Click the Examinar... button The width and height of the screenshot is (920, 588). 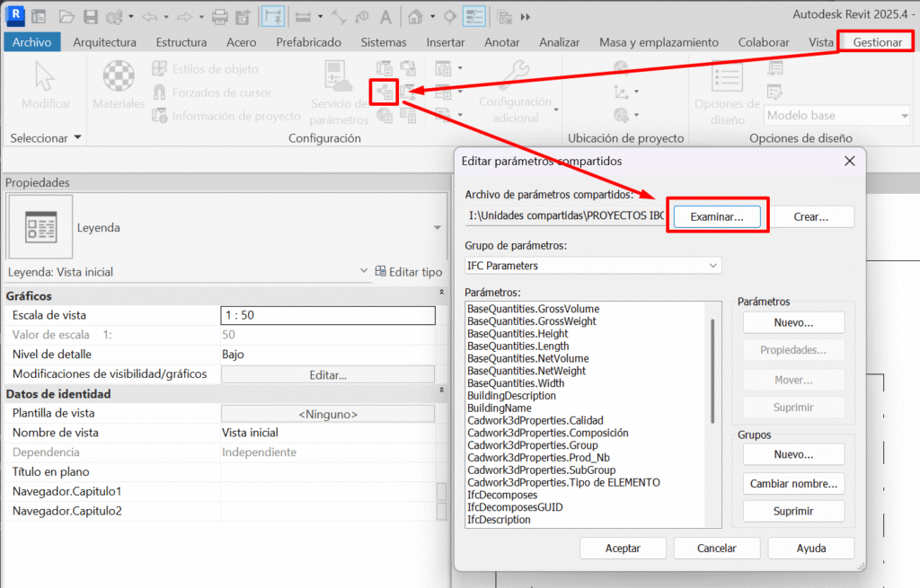click(x=716, y=216)
